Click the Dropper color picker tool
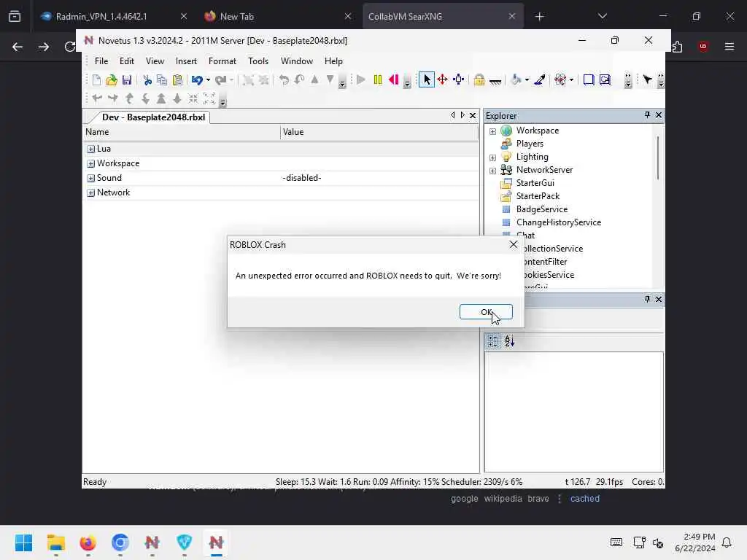Viewport: 747px width, 560px height. tap(540, 79)
